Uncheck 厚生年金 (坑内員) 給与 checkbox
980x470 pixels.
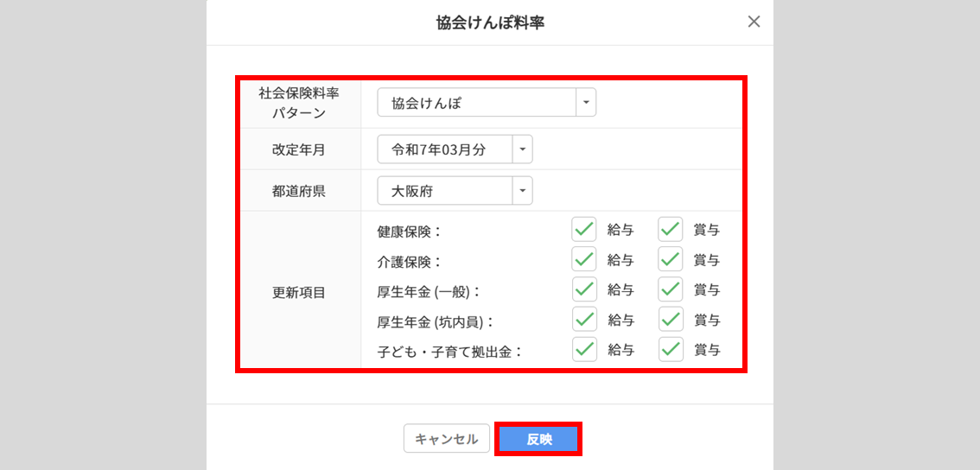click(x=584, y=319)
